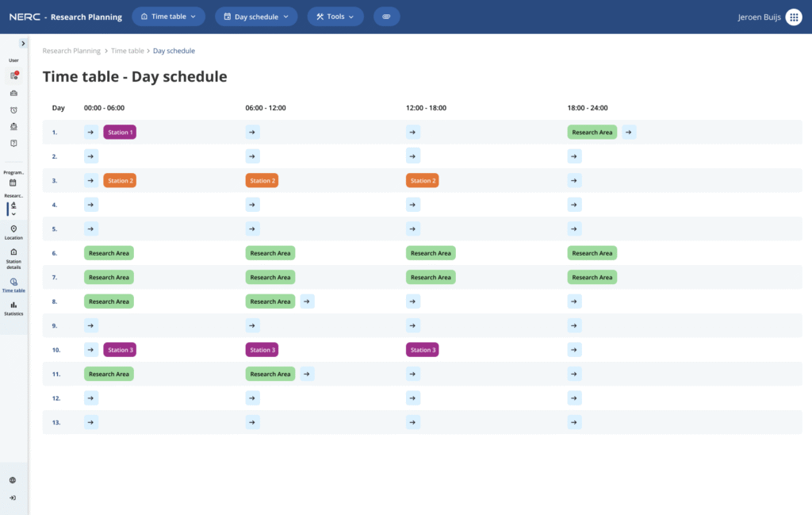The width and height of the screenshot is (812, 515).
Task: Open the Time table dropdown in the top bar
Action: [x=168, y=16]
